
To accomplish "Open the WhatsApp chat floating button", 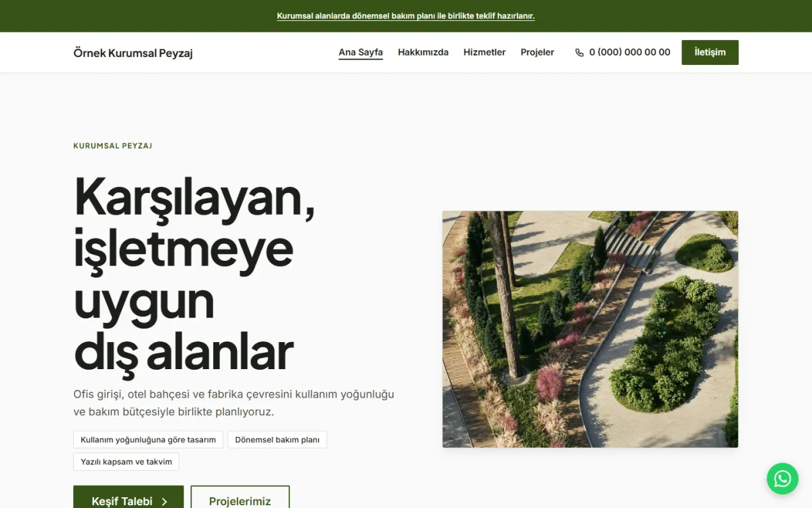I will pyautogui.click(x=782, y=479).
